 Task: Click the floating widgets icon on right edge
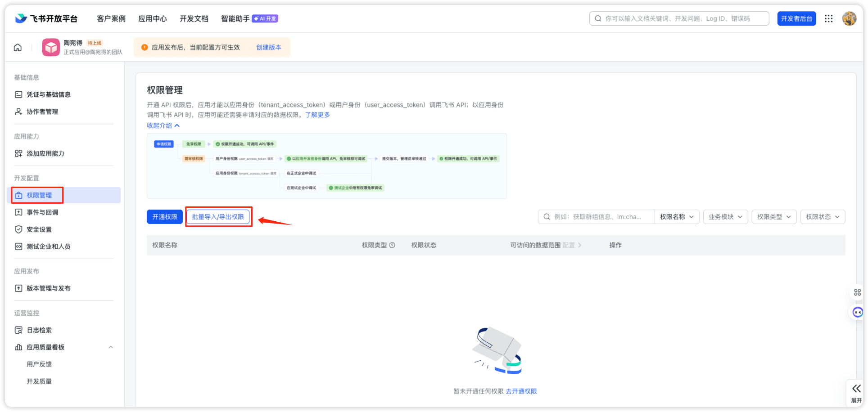[857, 292]
